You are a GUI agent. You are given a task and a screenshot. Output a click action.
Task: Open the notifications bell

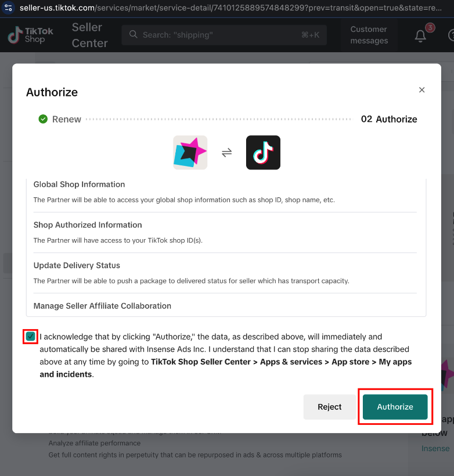click(420, 36)
